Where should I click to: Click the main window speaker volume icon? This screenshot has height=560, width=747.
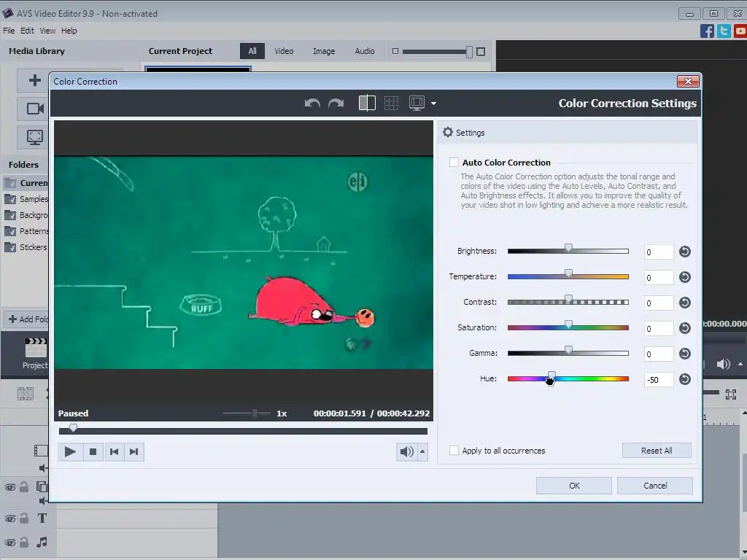pyautogui.click(x=723, y=365)
